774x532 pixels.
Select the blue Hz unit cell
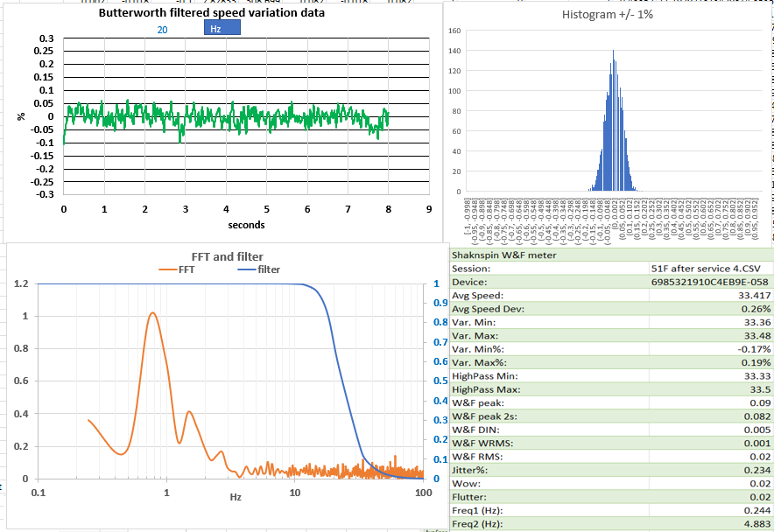222,28
